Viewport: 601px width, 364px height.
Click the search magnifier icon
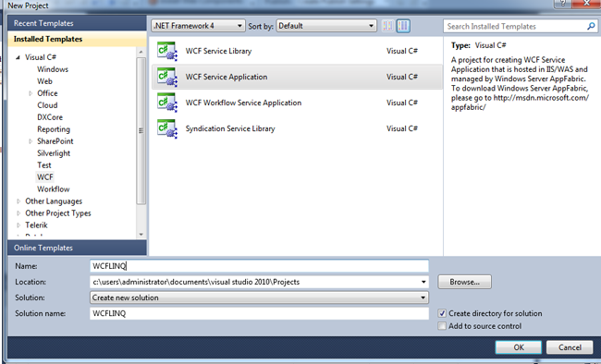click(591, 26)
